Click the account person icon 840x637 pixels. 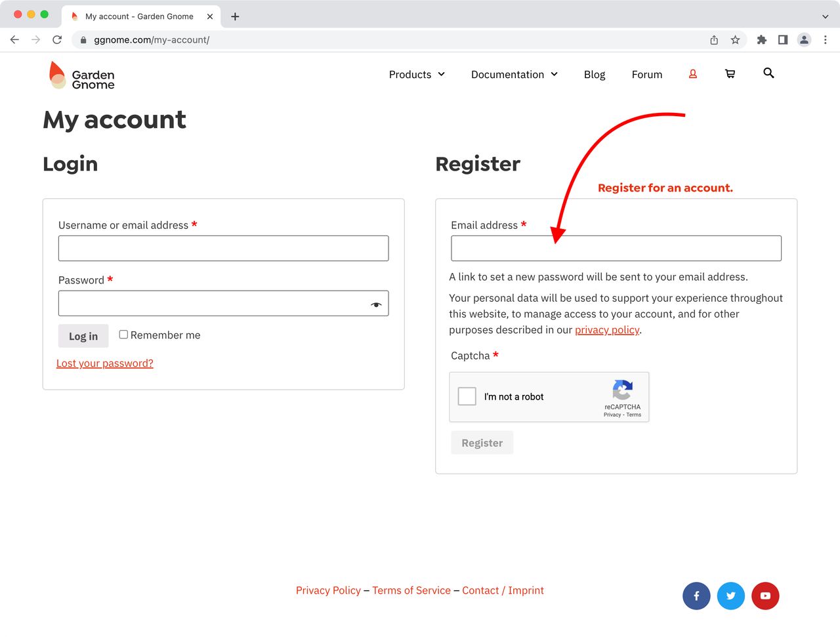(x=692, y=73)
